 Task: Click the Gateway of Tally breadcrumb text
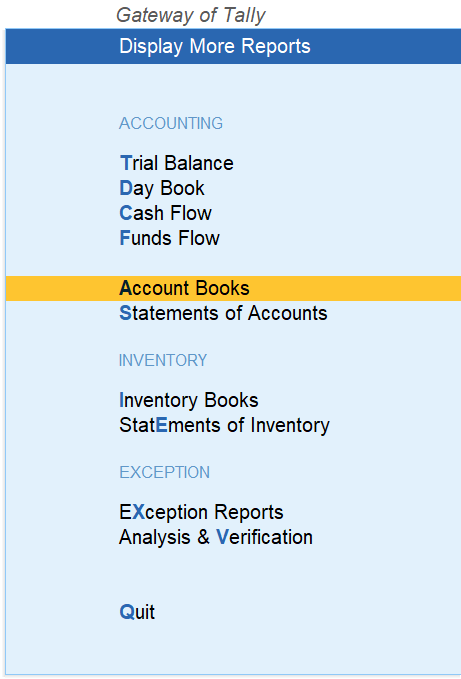(x=190, y=16)
